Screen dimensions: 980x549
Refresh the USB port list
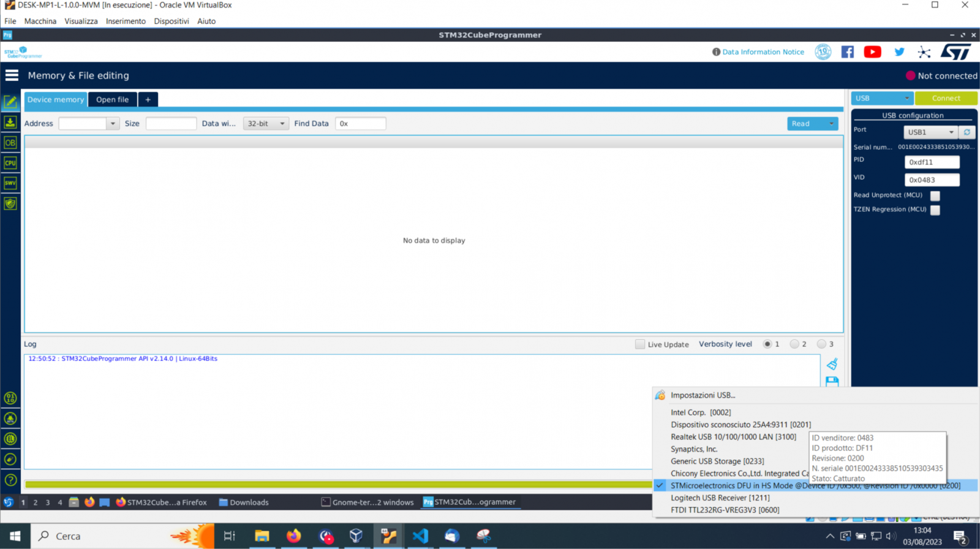[x=967, y=132]
